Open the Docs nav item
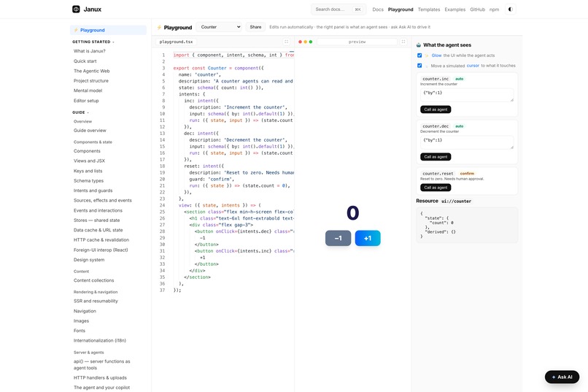This screenshot has height=392, width=588. (378, 9)
